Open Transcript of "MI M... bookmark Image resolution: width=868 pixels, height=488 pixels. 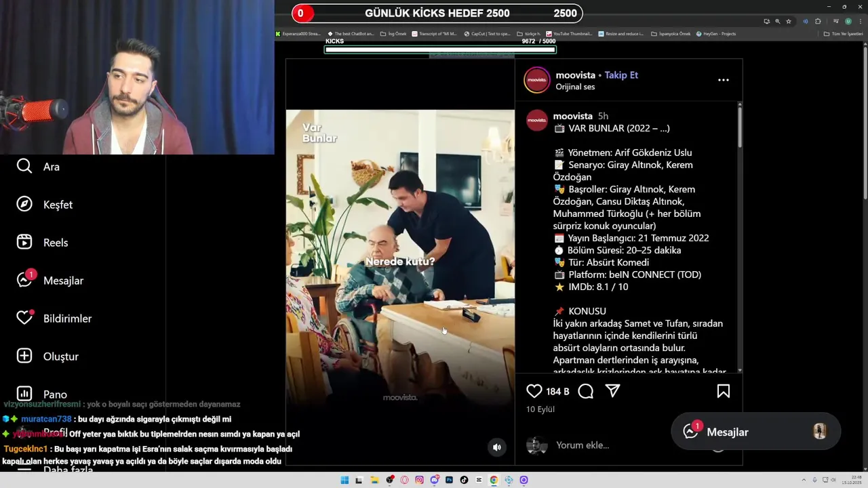click(x=435, y=33)
